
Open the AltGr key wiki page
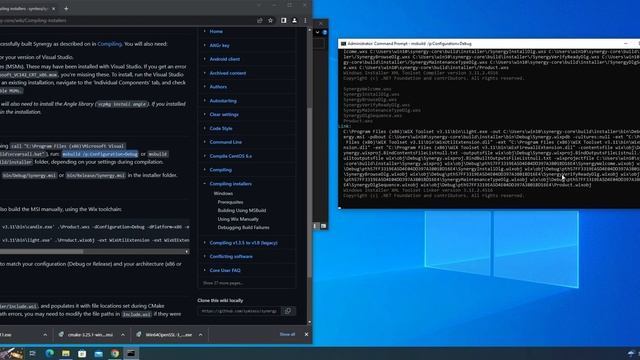(x=219, y=45)
